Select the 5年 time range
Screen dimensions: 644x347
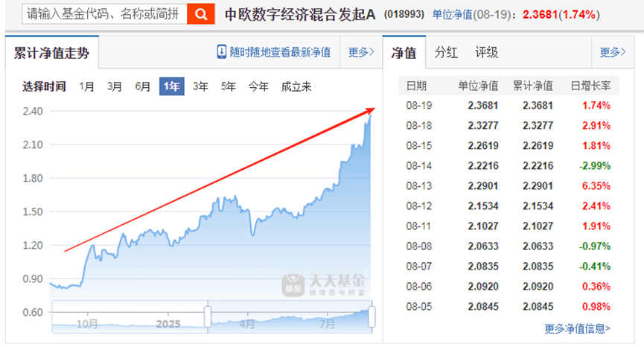pos(229,86)
